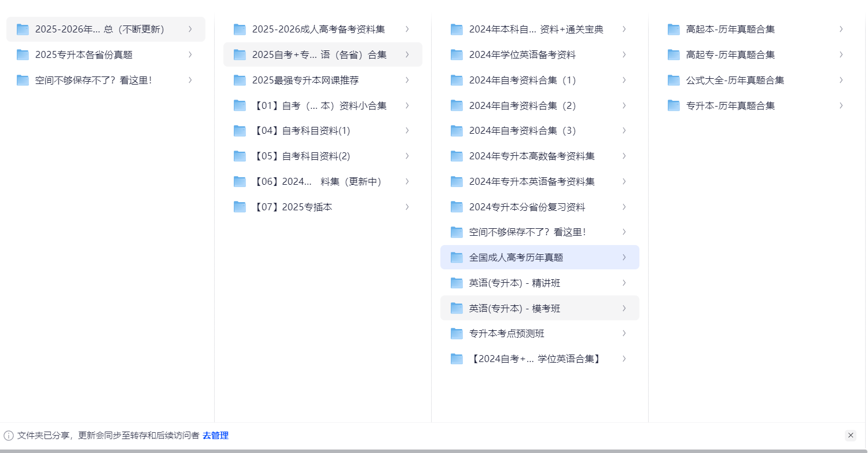
Task: Open folder name 【04】自考科目资料(1)
Action: click(x=301, y=131)
